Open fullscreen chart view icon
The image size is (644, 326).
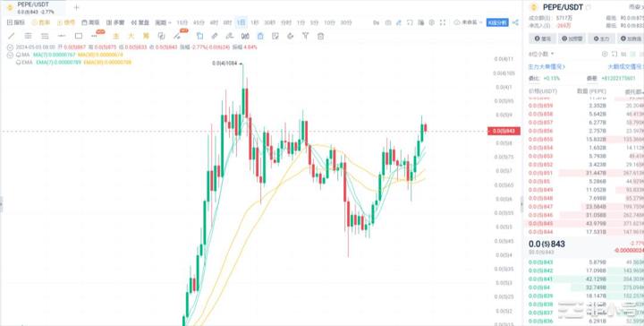point(443,22)
